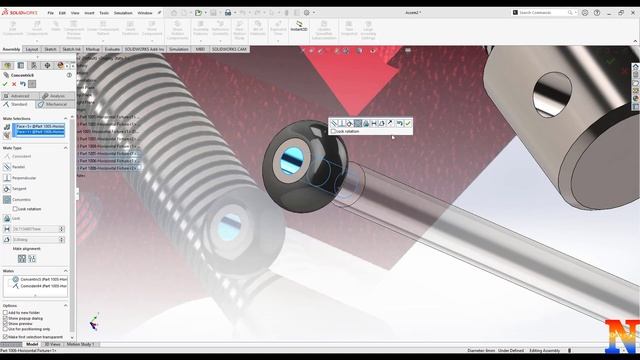Click the Instant 3D command
The width and height of the screenshot is (640, 360).
point(299,27)
